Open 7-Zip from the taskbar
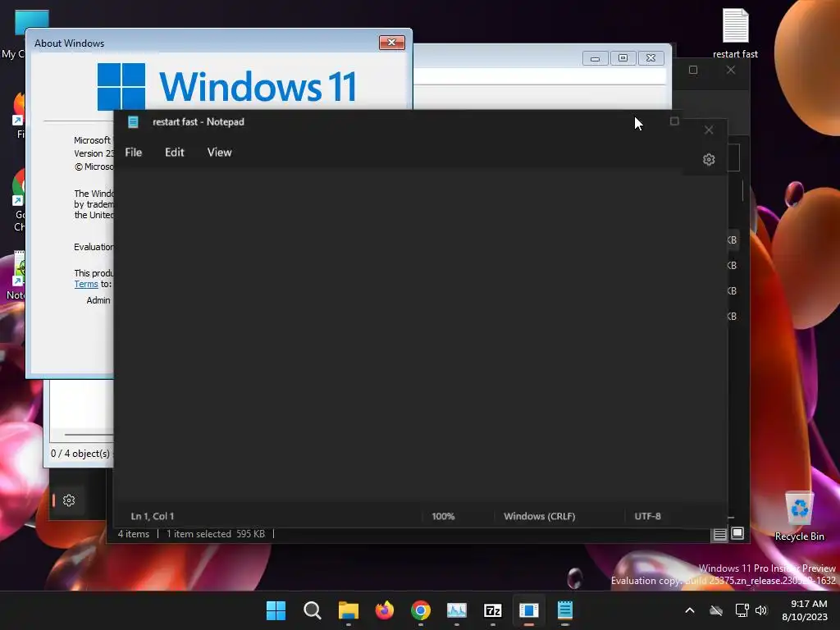This screenshot has width=840, height=630. [493, 610]
